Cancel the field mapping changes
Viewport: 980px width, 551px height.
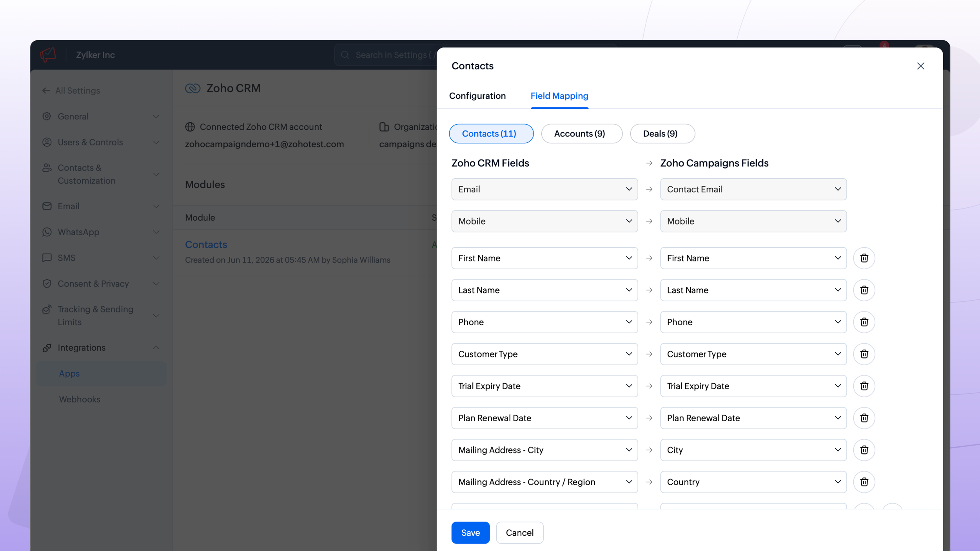point(519,533)
